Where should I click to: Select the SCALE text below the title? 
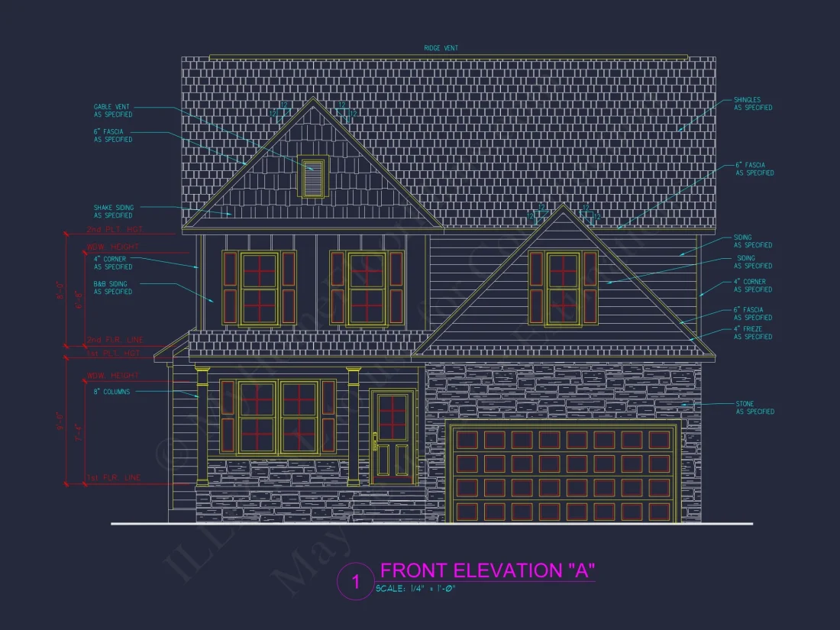point(415,589)
